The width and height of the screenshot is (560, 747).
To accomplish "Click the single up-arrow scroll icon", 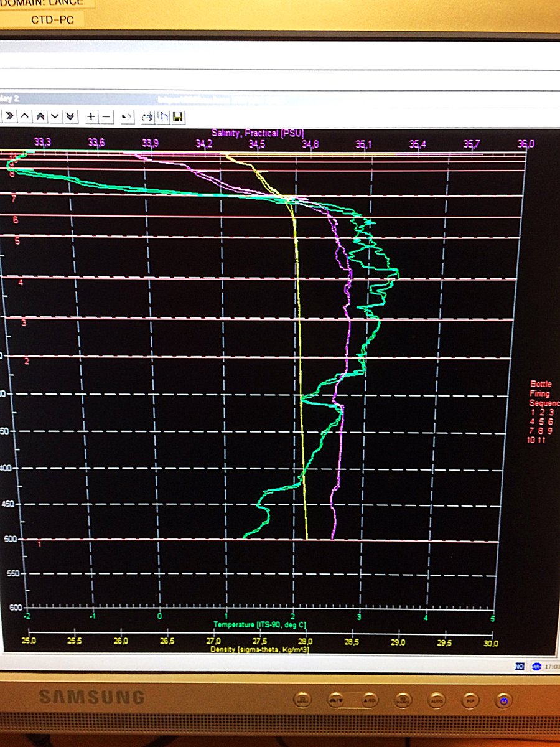I will tap(25, 116).
